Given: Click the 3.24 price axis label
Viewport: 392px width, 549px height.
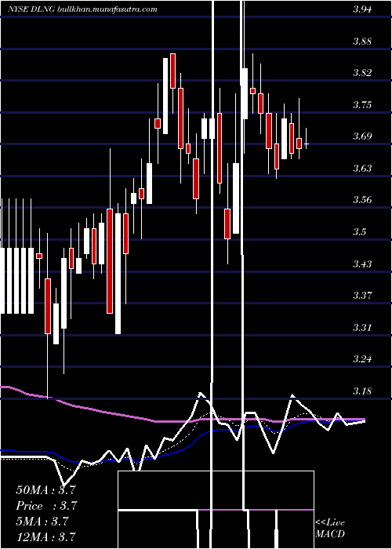Looking at the screenshot, I should (362, 359).
